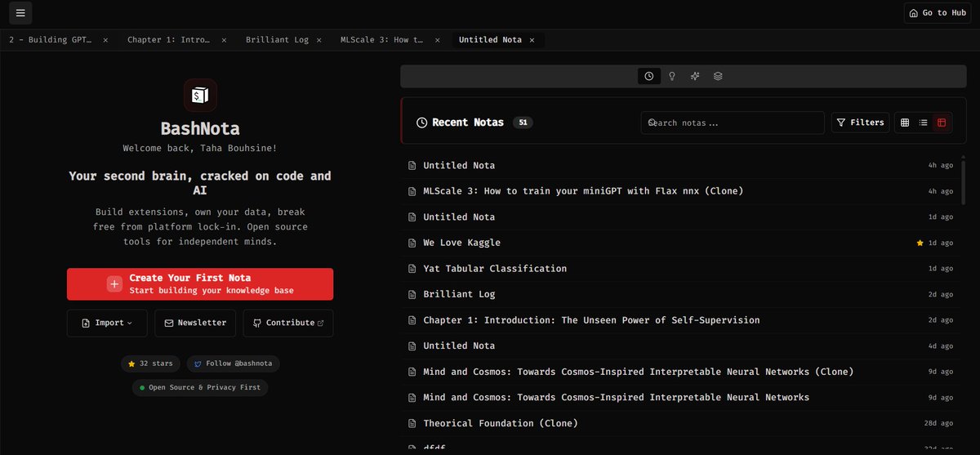Go to Hub

click(x=937, y=13)
